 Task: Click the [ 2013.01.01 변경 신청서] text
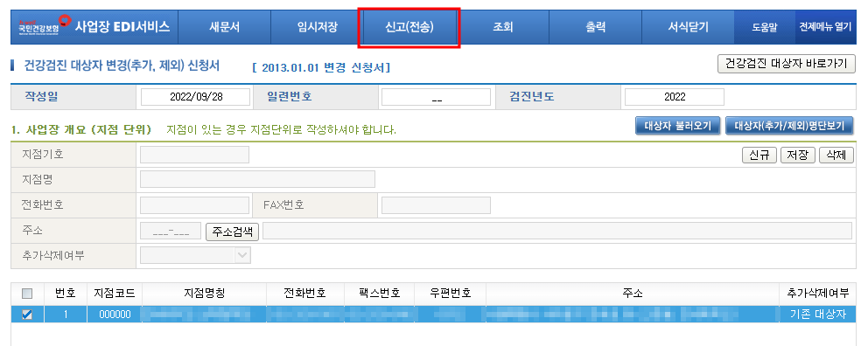(x=321, y=68)
